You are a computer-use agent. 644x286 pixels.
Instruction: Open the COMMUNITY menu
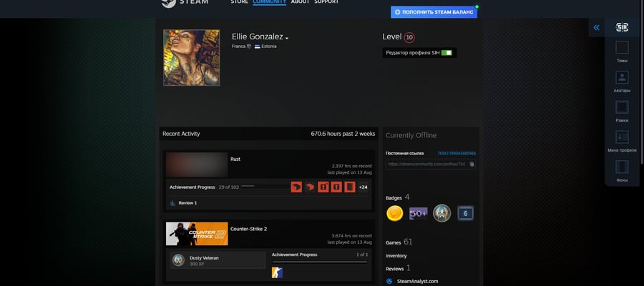pos(270,2)
